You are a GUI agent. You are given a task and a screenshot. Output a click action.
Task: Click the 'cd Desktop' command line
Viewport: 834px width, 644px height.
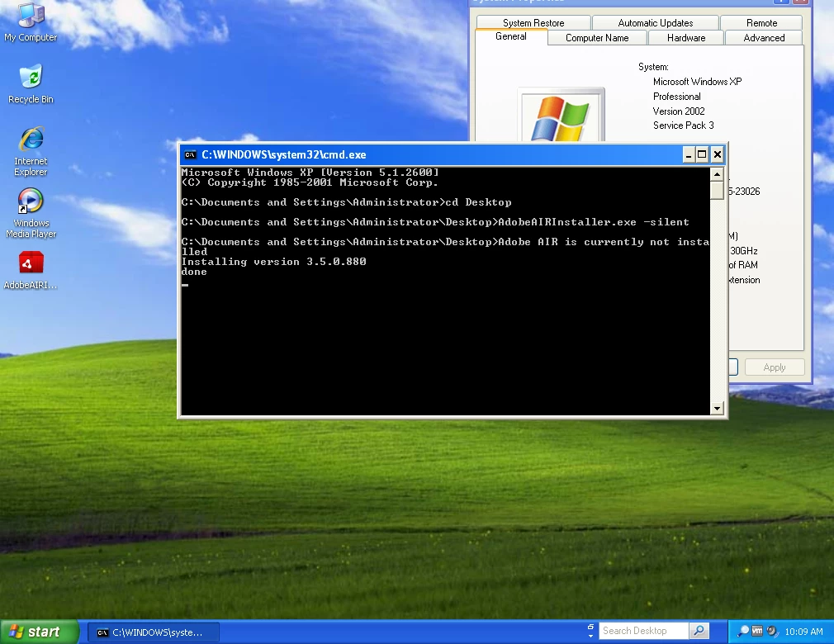pos(346,202)
